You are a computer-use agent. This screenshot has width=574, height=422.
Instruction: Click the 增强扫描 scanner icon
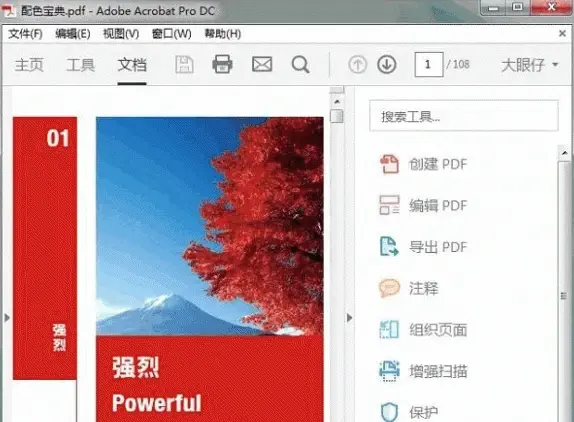(x=389, y=371)
